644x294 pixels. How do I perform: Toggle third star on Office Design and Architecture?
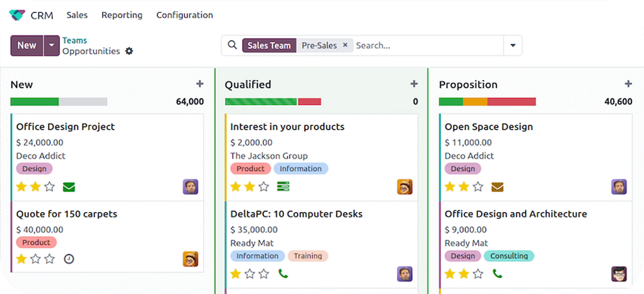pos(478,274)
